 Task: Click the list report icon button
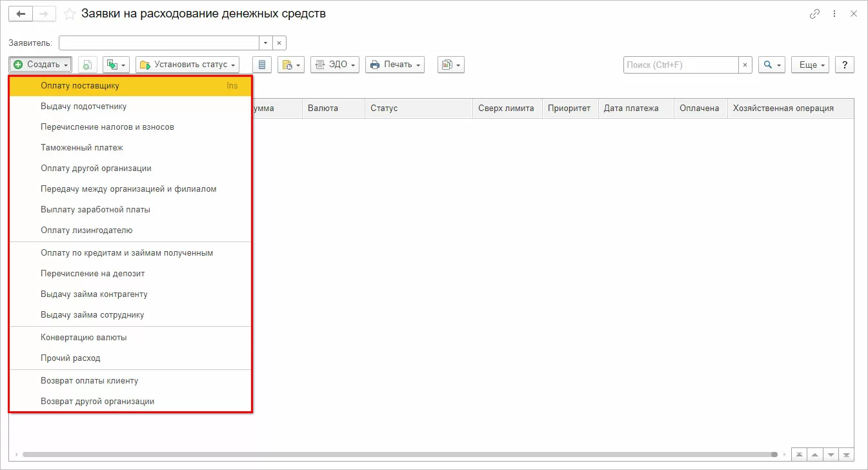point(261,65)
